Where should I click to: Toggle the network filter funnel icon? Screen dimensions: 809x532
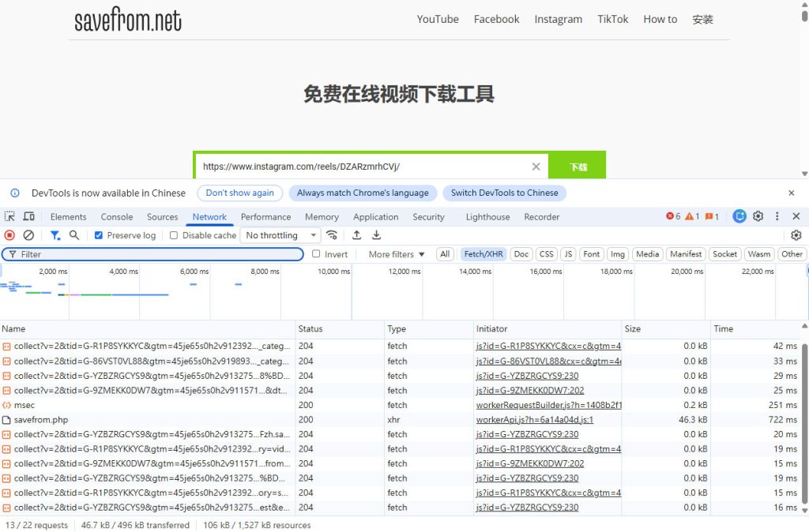pos(55,235)
